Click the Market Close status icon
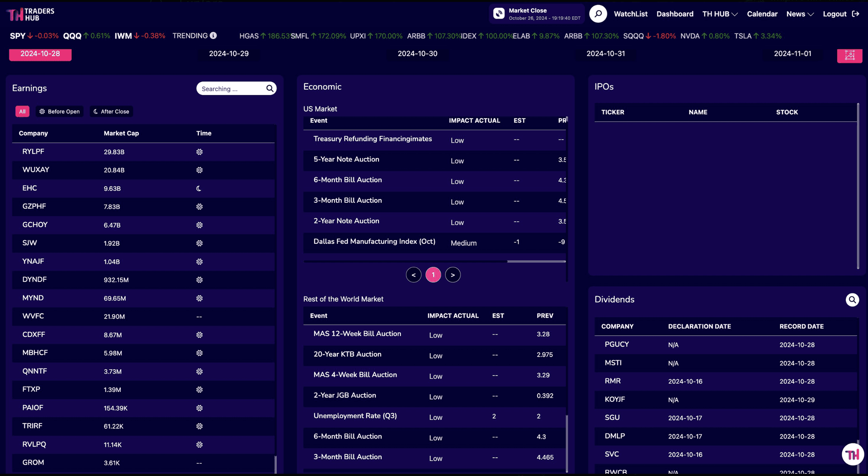This screenshot has width=868, height=476. [x=499, y=14]
